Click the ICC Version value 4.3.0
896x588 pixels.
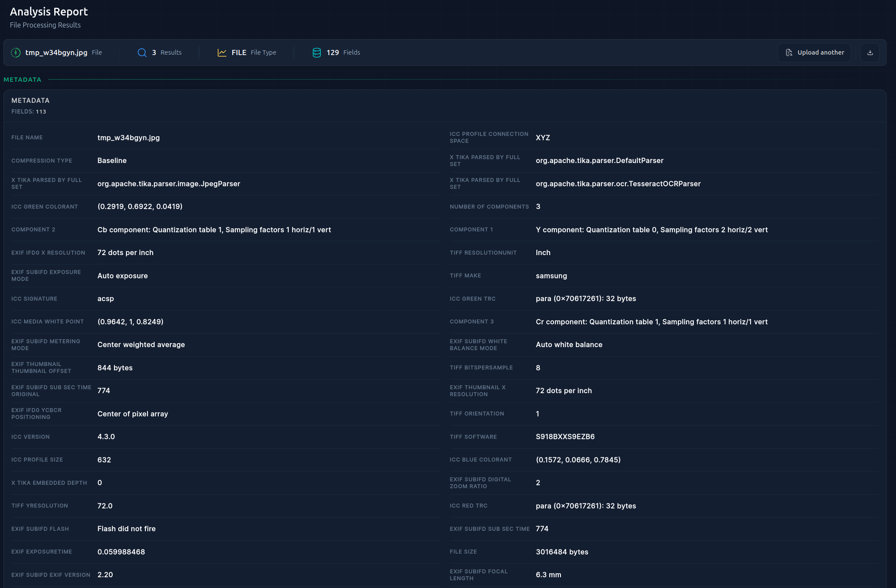point(106,437)
